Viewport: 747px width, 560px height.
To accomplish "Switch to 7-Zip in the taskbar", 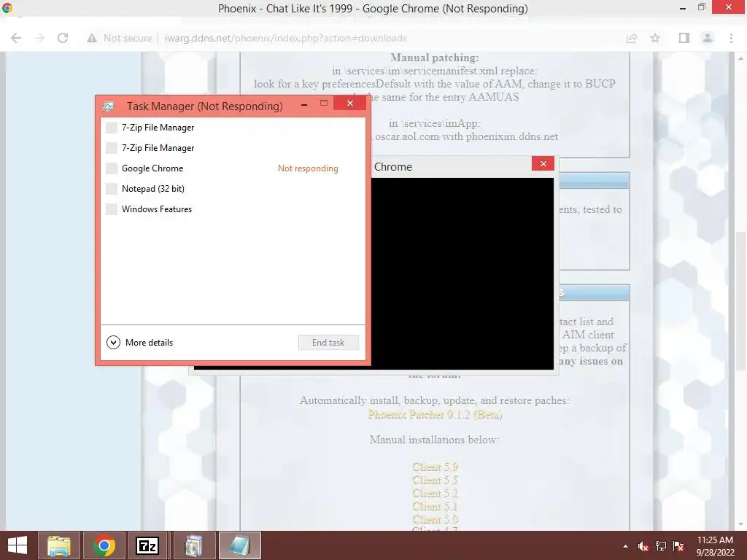I will coord(147,545).
